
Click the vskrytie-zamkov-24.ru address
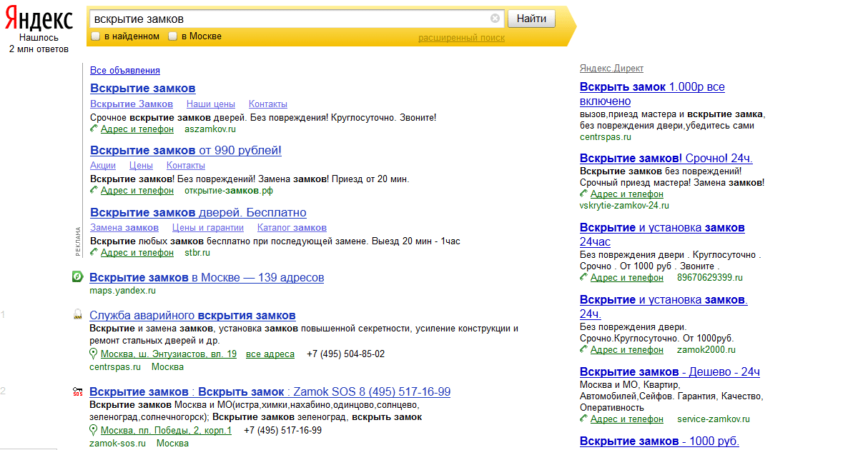(x=624, y=206)
